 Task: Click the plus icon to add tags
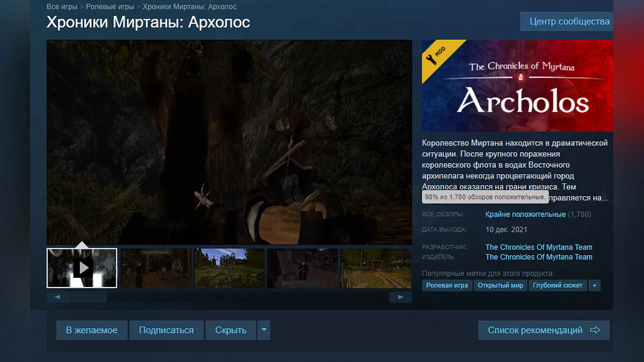click(594, 285)
